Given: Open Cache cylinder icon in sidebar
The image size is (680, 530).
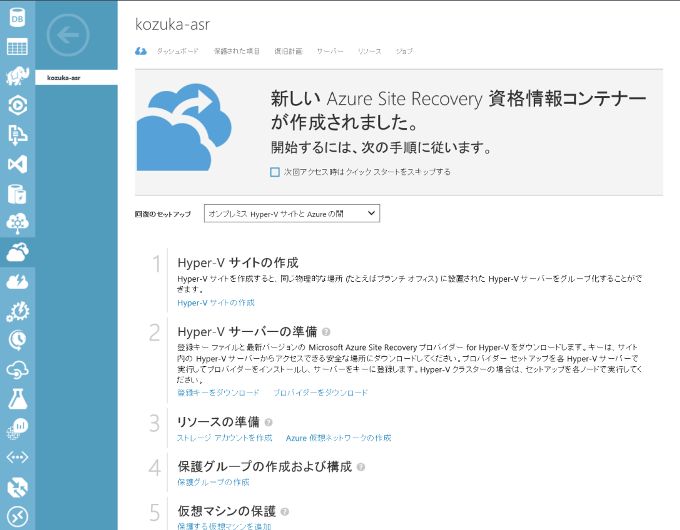Looking at the screenshot, I should point(17,193).
